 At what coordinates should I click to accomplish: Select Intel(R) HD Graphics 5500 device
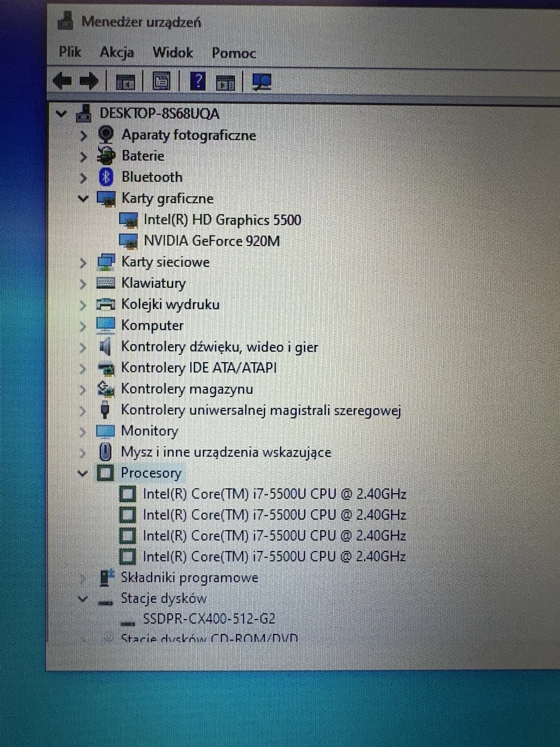tap(222, 220)
